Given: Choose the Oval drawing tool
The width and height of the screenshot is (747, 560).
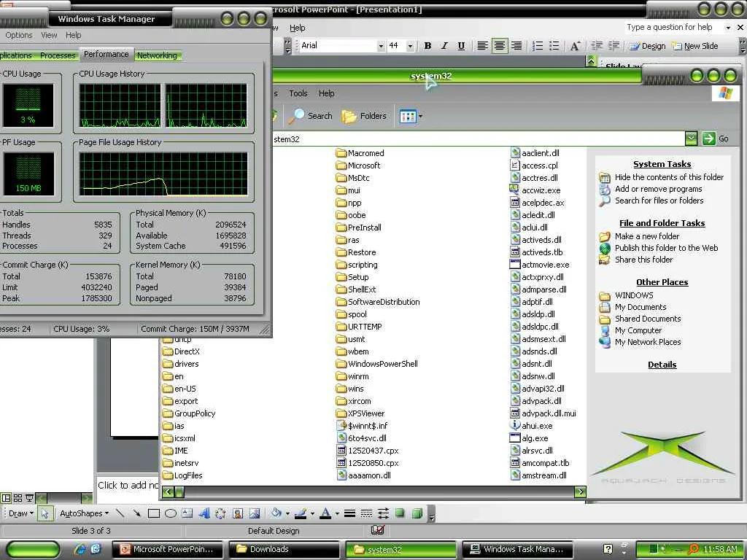Looking at the screenshot, I should click(x=171, y=513).
